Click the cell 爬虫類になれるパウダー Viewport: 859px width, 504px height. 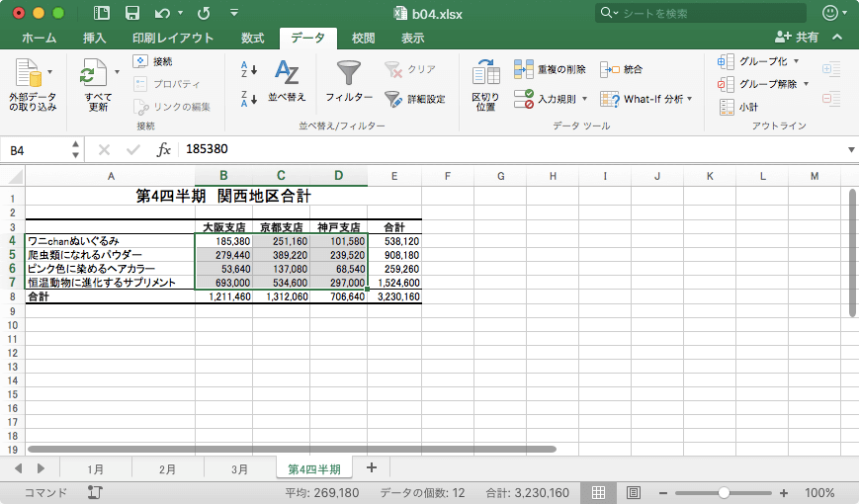click(x=110, y=255)
